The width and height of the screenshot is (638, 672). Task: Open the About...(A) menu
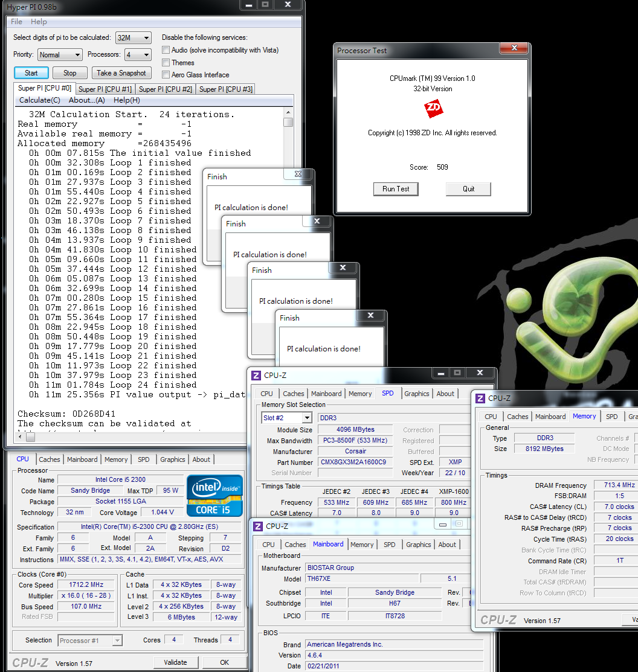click(x=86, y=100)
